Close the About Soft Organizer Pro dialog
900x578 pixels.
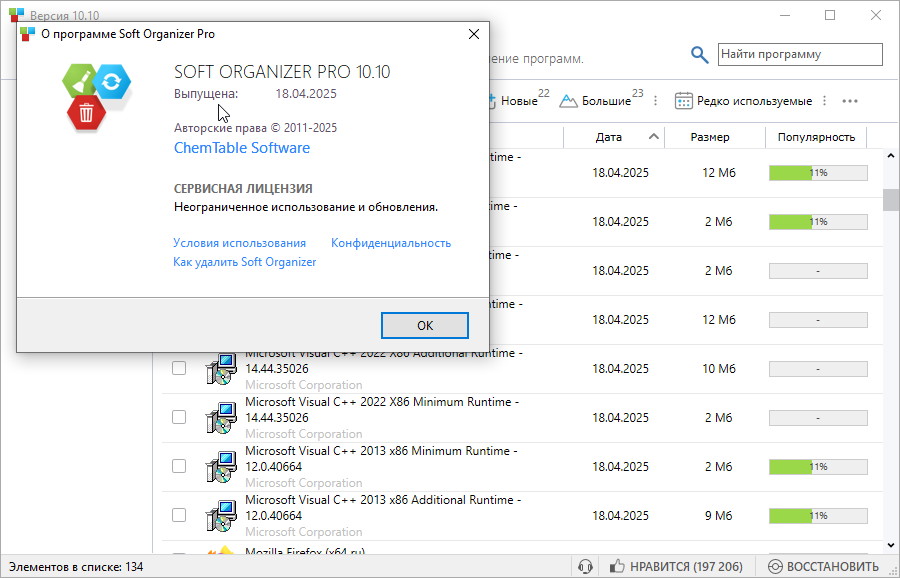point(474,34)
